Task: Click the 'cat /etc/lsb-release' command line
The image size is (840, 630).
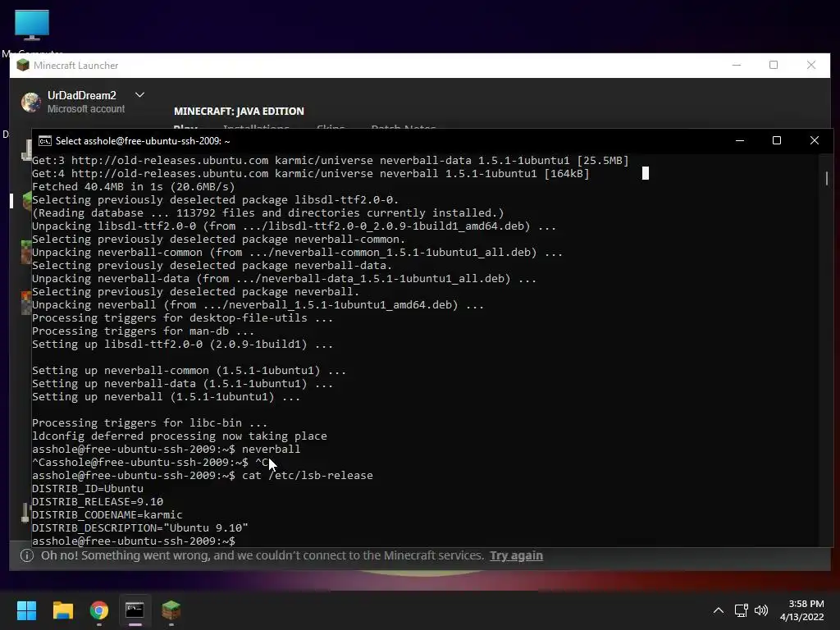Action: 203,475
